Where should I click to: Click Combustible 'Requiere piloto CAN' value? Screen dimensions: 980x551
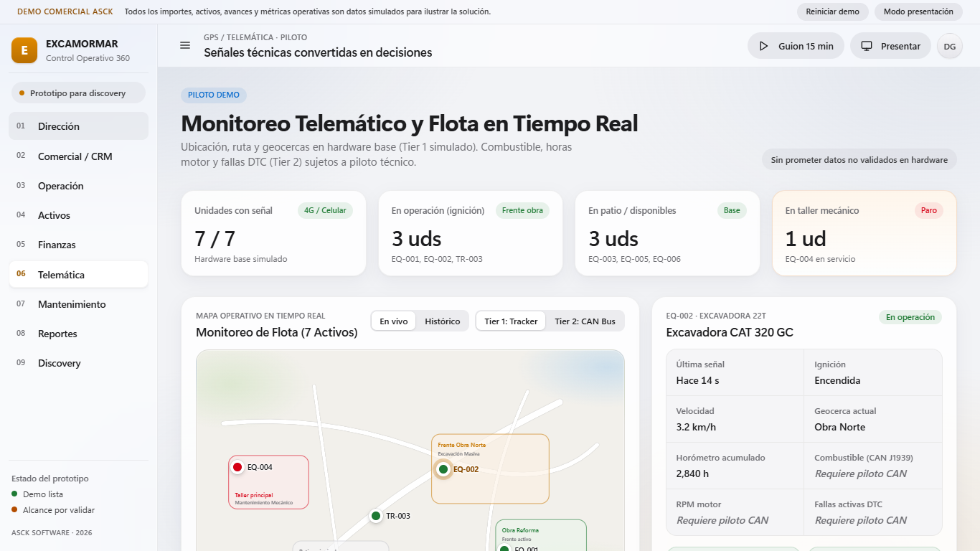tap(860, 474)
